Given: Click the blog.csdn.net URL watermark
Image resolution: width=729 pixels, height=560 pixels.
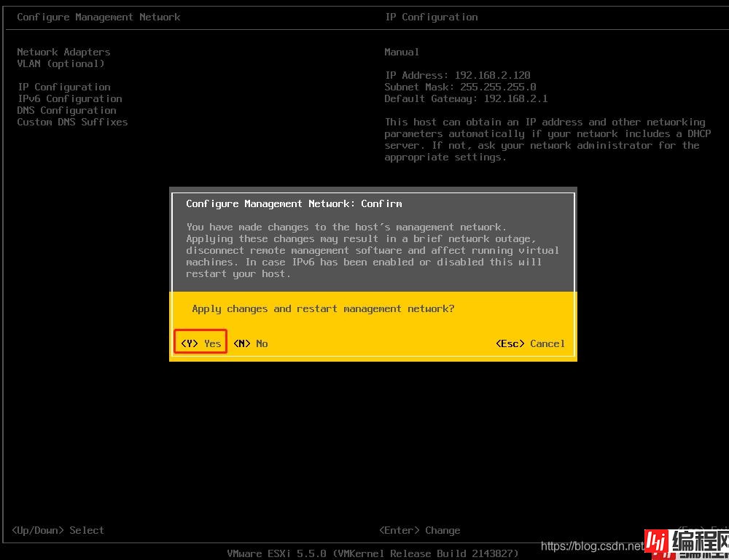Looking at the screenshot, I should 593,545.
